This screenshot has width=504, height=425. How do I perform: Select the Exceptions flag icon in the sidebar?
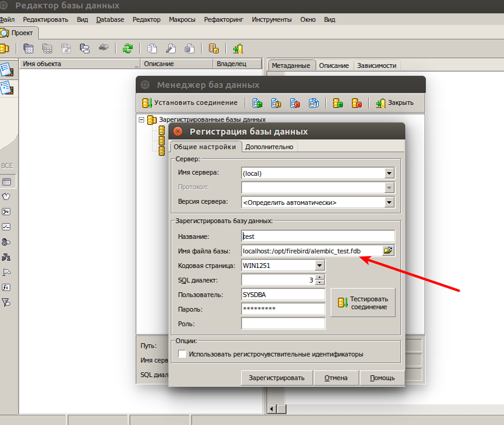coord(6,272)
